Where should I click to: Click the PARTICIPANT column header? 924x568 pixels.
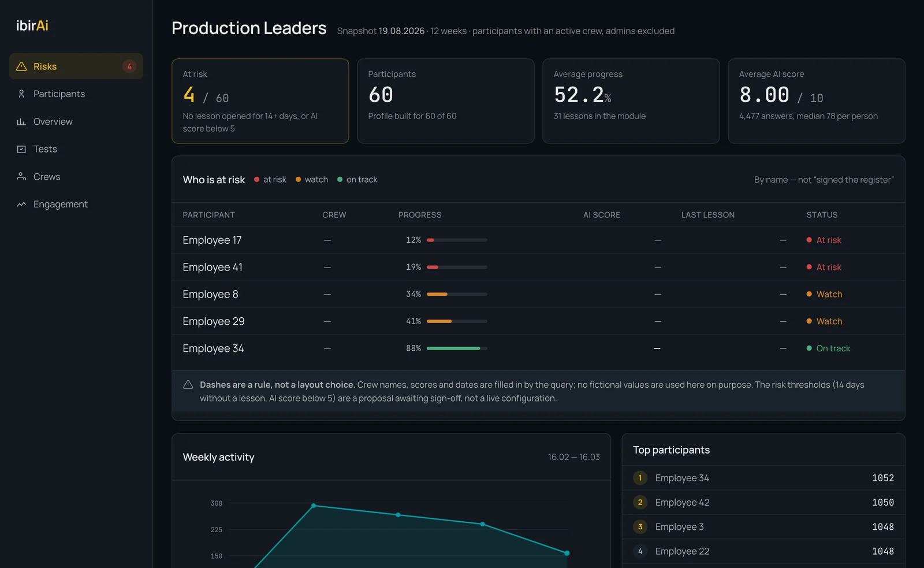[x=209, y=215]
